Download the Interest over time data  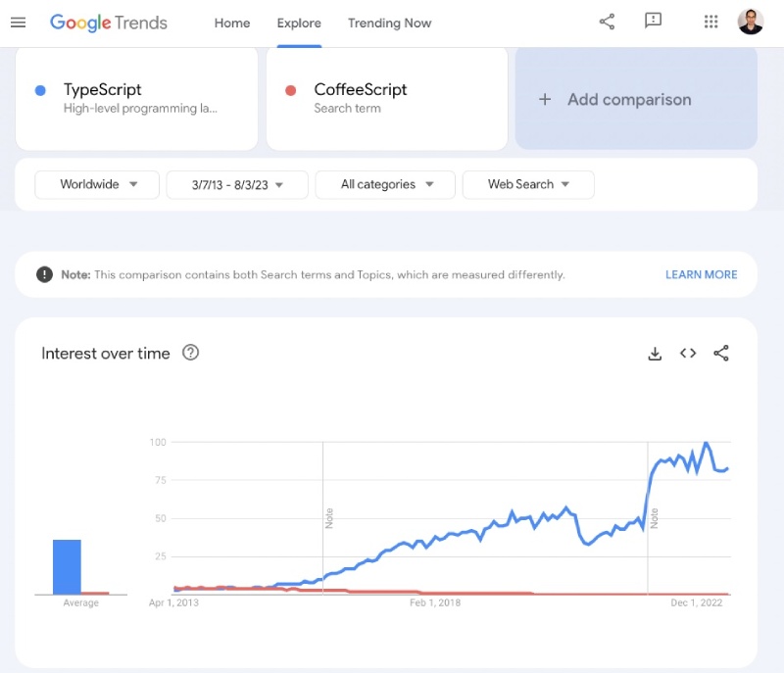coord(655,354)
